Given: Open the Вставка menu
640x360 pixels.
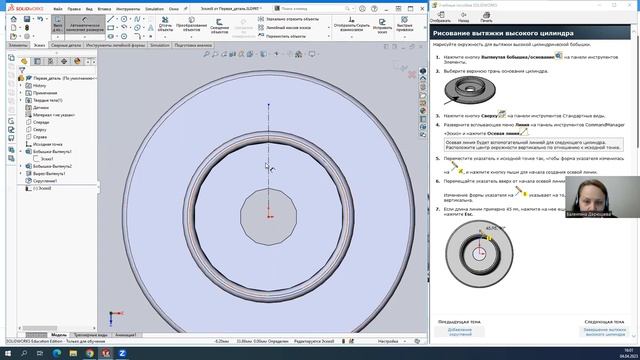Looking at the screenshot, I should click(x=104, y=9).
